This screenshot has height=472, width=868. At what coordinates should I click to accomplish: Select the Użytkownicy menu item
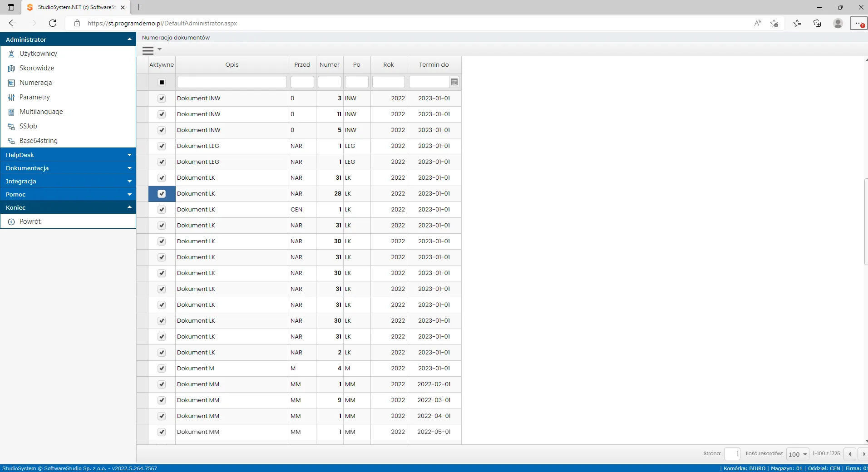pyautogui.click(x=68, y=54)
